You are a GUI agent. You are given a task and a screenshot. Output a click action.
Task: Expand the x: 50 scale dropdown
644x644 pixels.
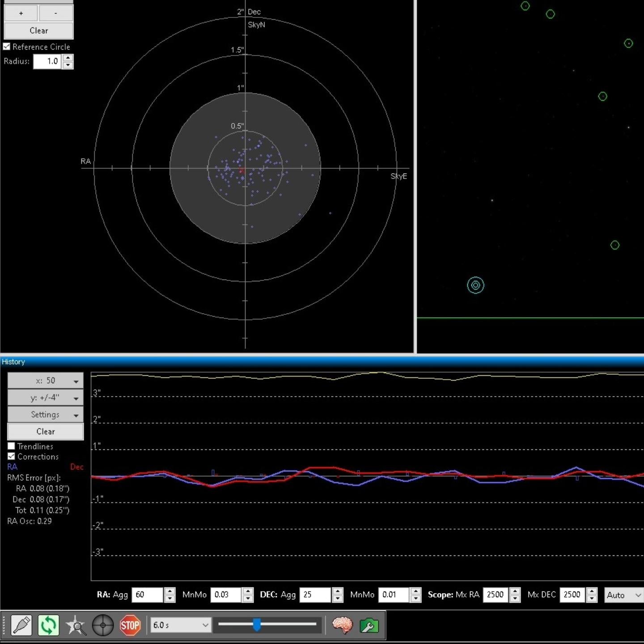(x=45, y=381)
